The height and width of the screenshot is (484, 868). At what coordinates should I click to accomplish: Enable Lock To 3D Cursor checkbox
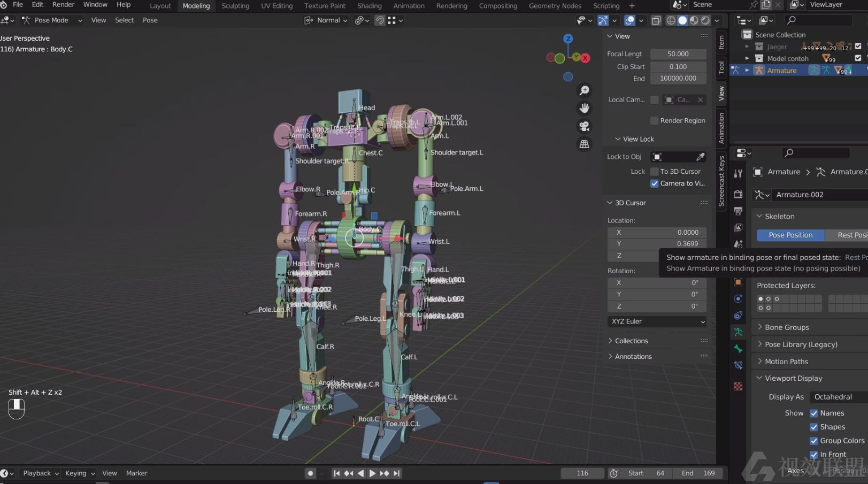(654, 172)
